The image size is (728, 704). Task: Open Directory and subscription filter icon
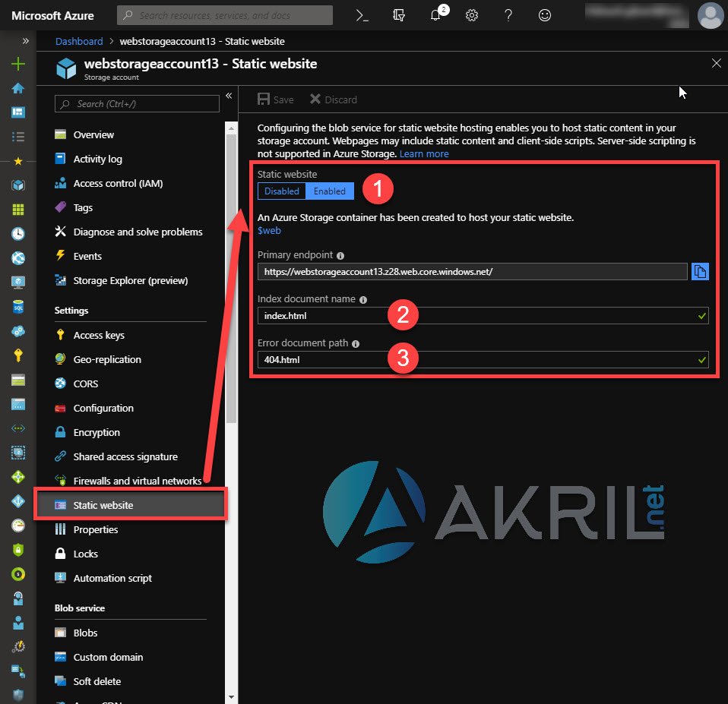coord(398,15)
